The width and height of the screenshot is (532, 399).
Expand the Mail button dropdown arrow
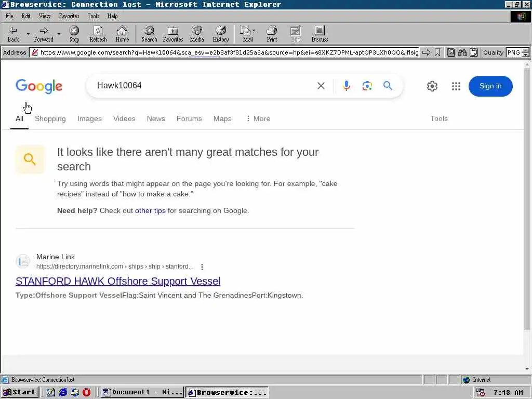254,31
